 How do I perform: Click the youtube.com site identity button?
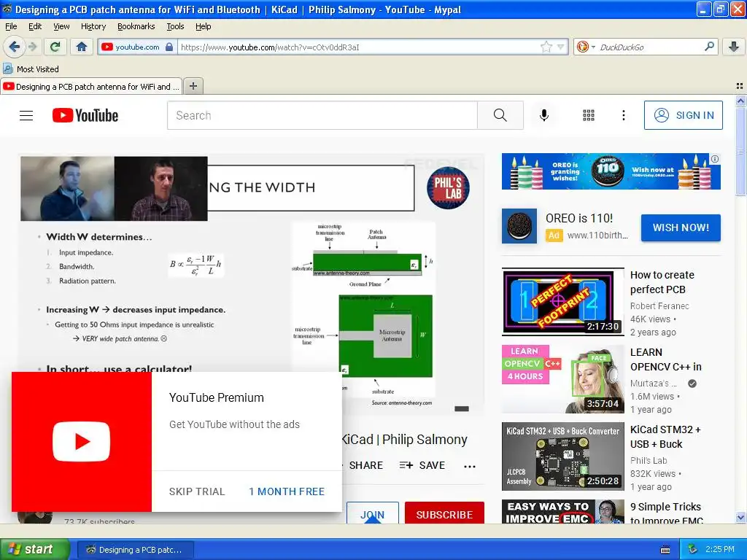136,47
